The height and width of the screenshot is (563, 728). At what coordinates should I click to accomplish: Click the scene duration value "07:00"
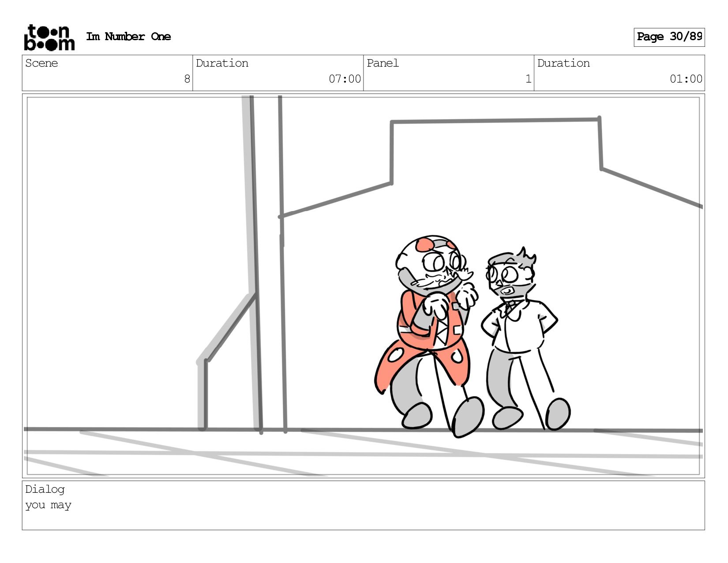pyautogui.click(x=345, y=79)
